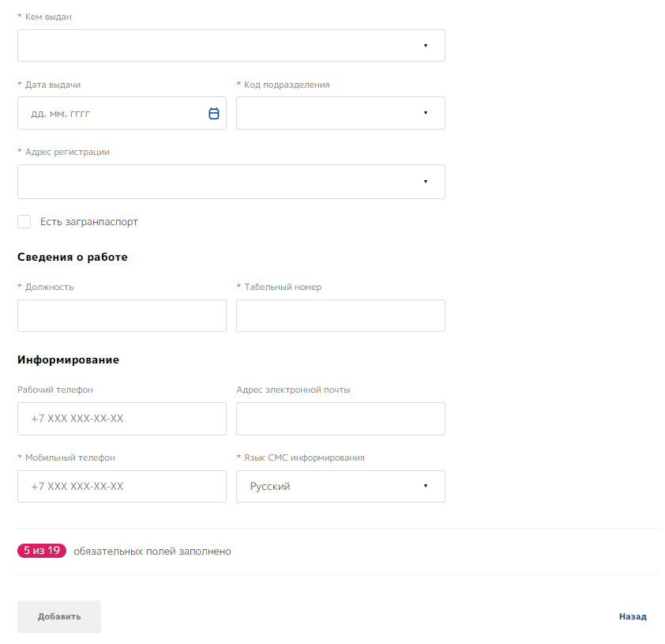
Task: Focus the Рабочий телефон input
Action: pyautogui.click(x=122, y=419)
